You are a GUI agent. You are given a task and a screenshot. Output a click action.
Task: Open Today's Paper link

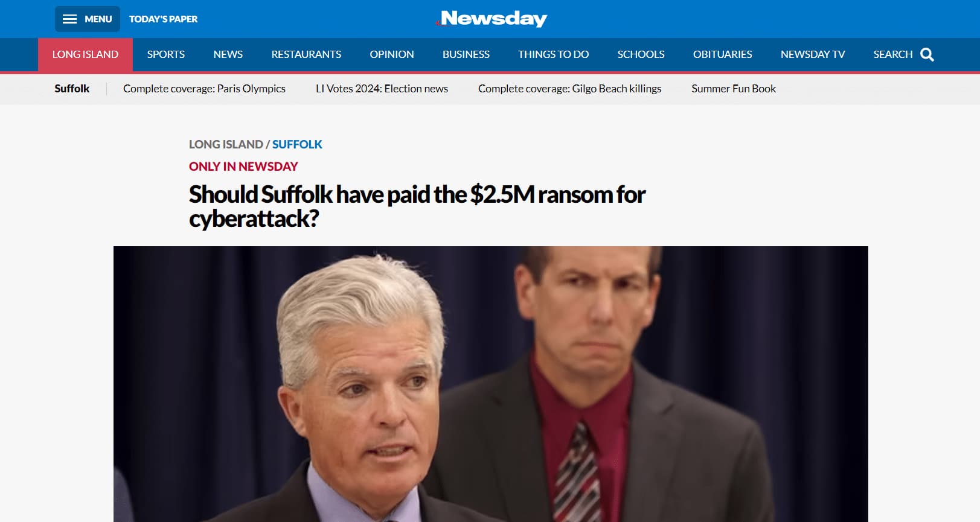(x=163, y=19)
